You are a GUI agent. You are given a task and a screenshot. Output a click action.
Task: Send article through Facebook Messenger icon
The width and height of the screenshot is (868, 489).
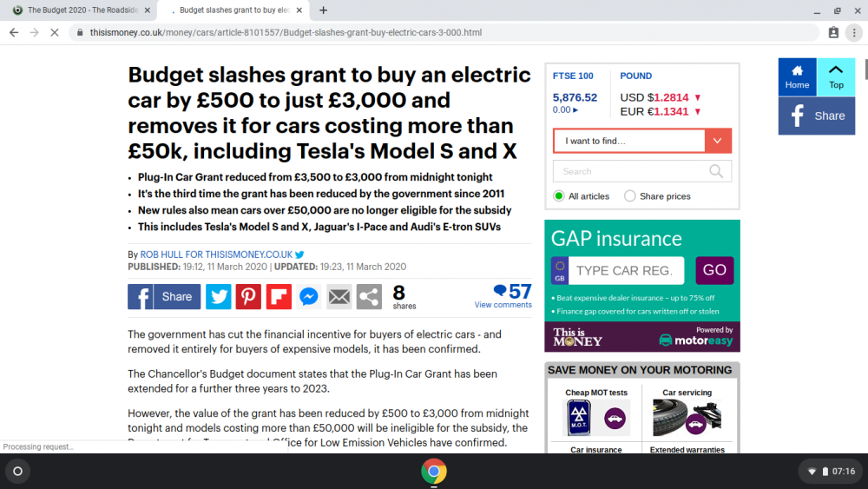pyautogui.click(x=309, y=297)
